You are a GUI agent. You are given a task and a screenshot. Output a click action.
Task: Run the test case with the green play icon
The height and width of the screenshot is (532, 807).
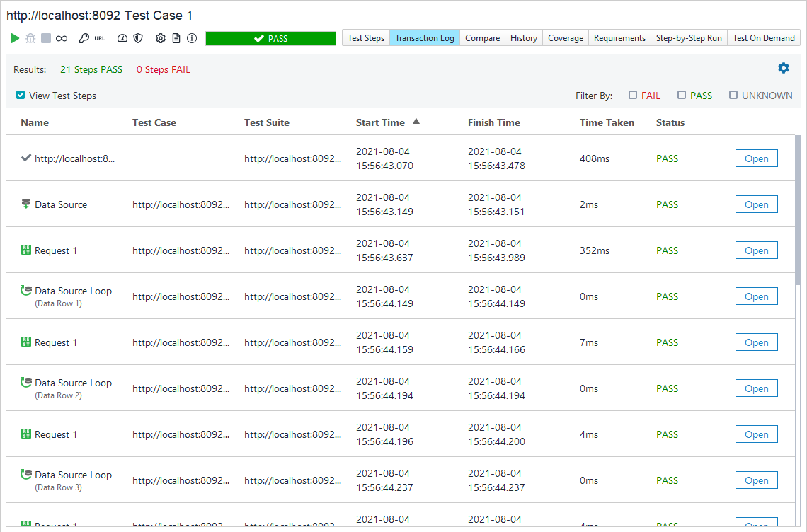[15, 39]
